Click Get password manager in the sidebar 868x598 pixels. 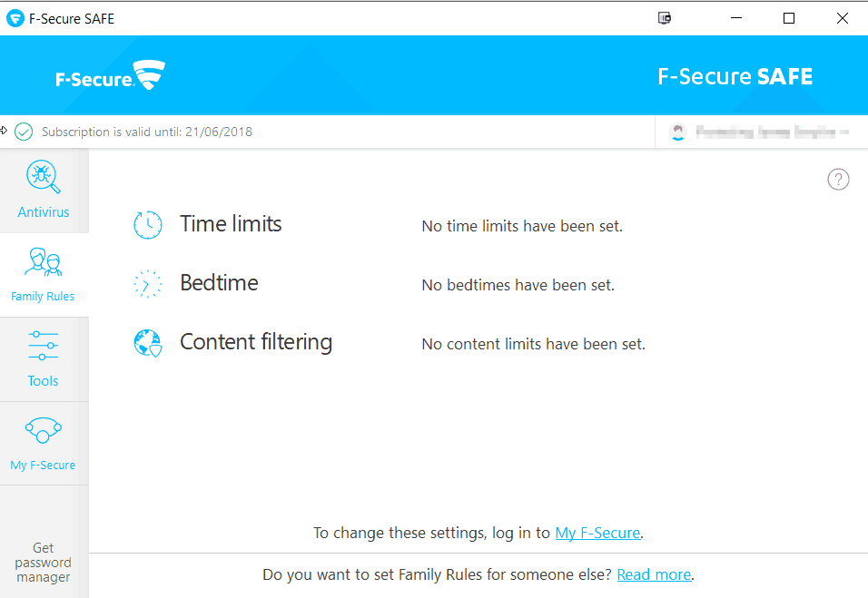point(44,562)
